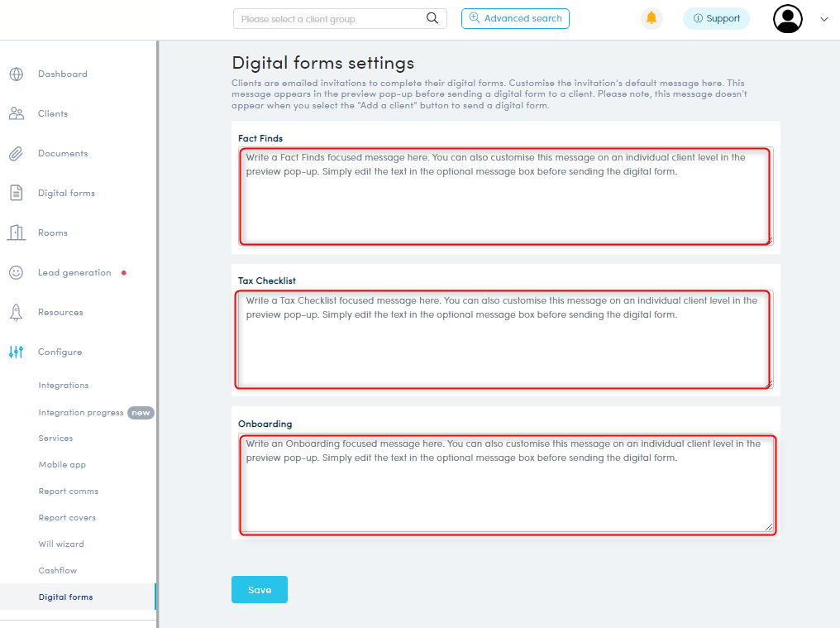Open the Support link
This screenshot has width=840, height=628.
tap(716, 17)
